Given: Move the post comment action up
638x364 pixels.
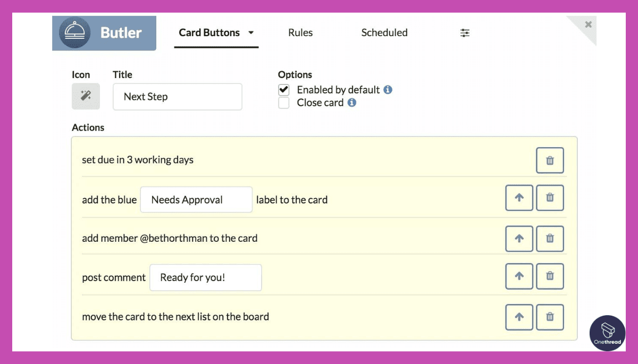Looking at the screenshot, I should click(519, 276).
